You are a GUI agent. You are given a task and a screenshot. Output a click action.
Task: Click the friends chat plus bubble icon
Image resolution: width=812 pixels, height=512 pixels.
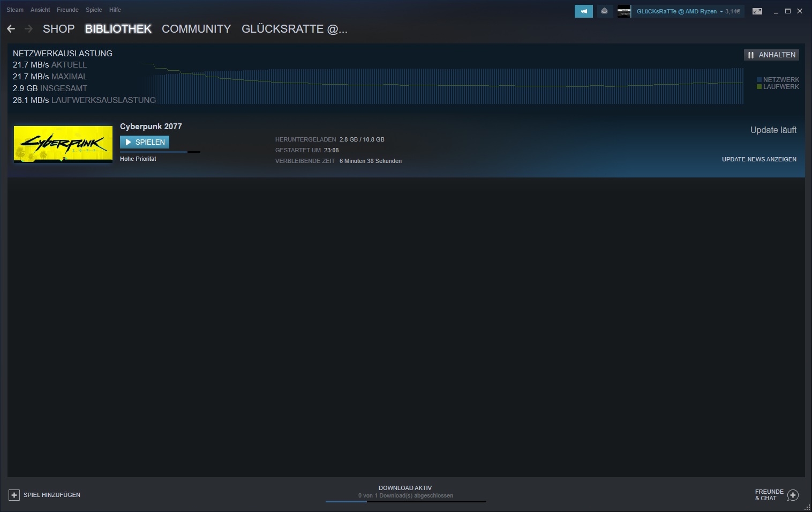[x=793, y=495]
